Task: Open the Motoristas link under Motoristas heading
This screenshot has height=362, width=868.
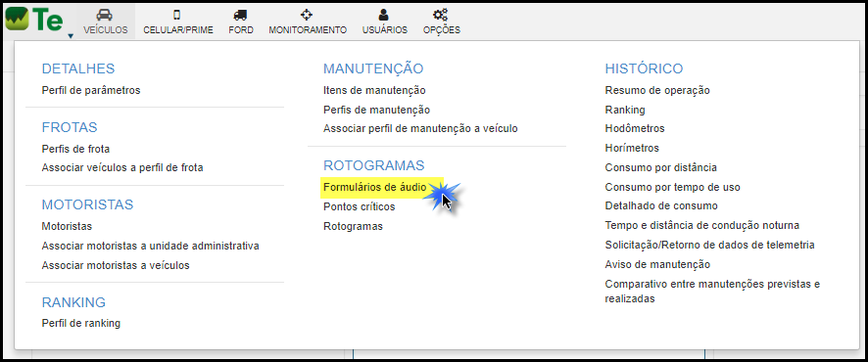Action: [67, 226]
